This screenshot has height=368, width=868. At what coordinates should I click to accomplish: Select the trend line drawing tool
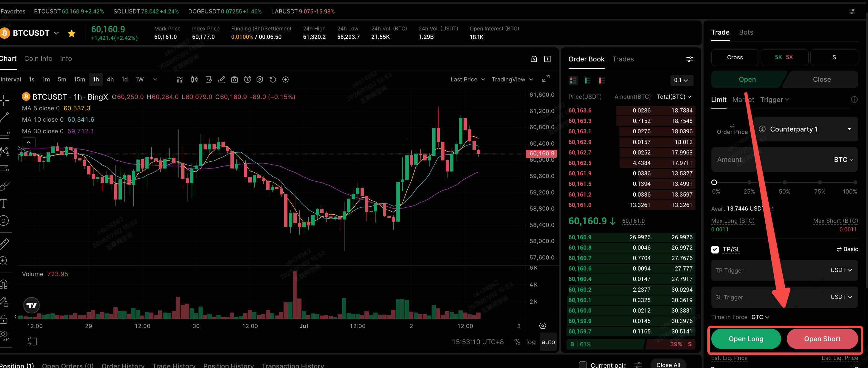[4, 117]
